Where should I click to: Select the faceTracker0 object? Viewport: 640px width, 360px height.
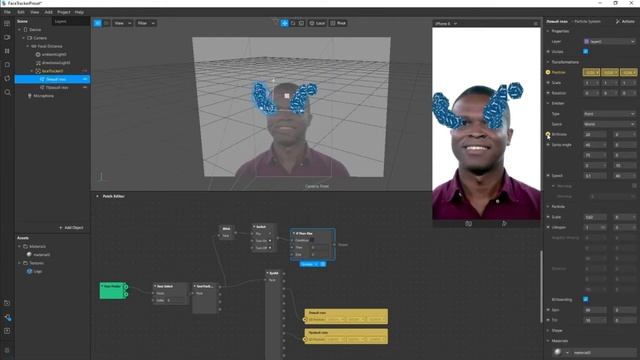(x=52, y=71)
